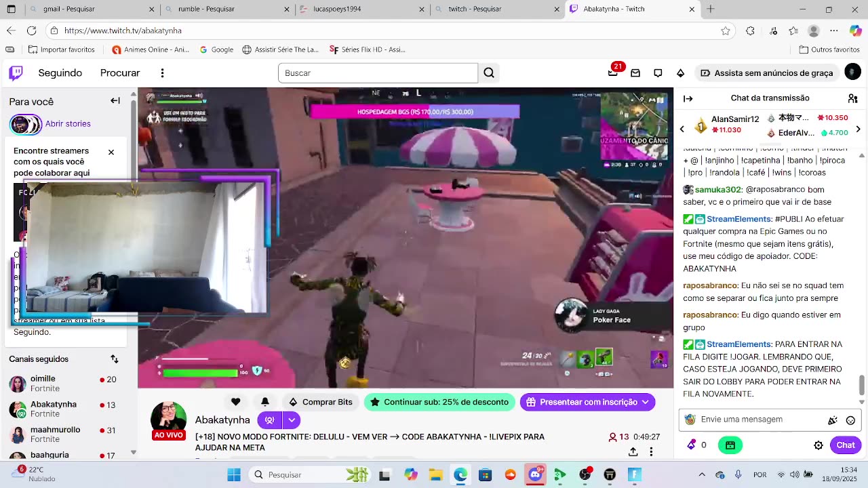Click the search magnifier button next to Buscar
Image resolution: width=868 pixels, height=488 pixels.
[x=489, y=73]
